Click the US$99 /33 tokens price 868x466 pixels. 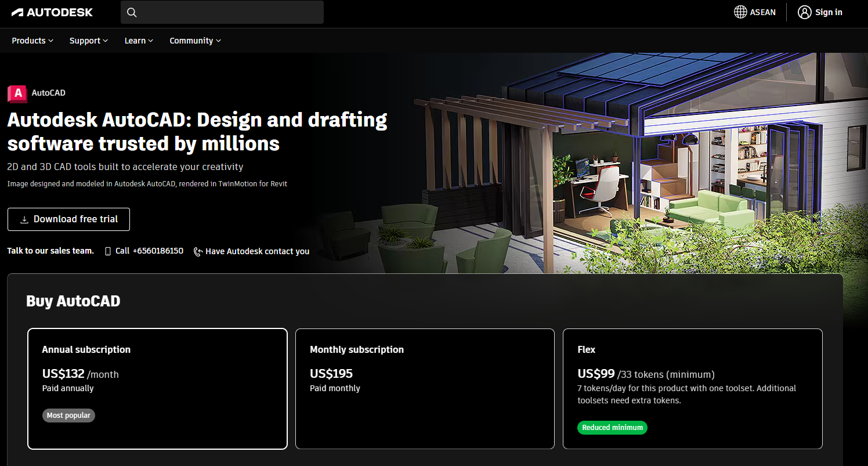[646, 374]
